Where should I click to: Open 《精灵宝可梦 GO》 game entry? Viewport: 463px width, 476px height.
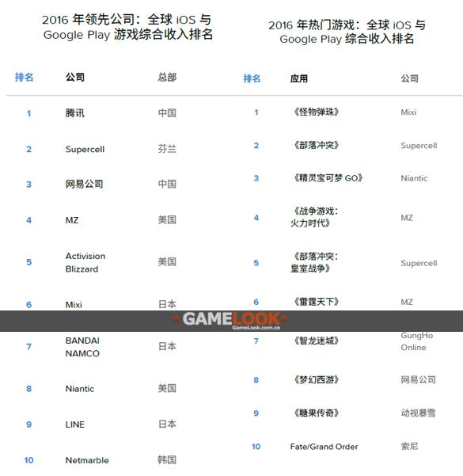pos(327,178)
